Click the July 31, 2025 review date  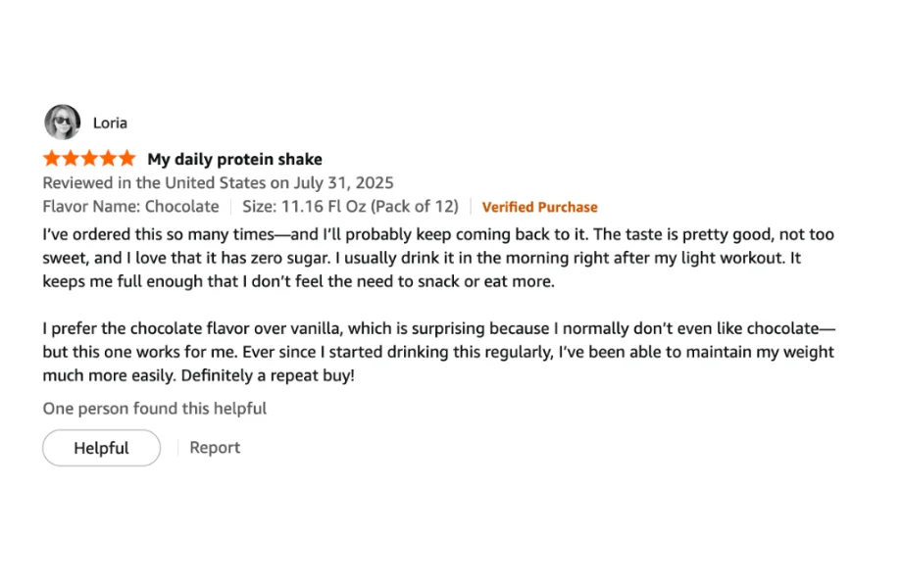pos(344,182)
